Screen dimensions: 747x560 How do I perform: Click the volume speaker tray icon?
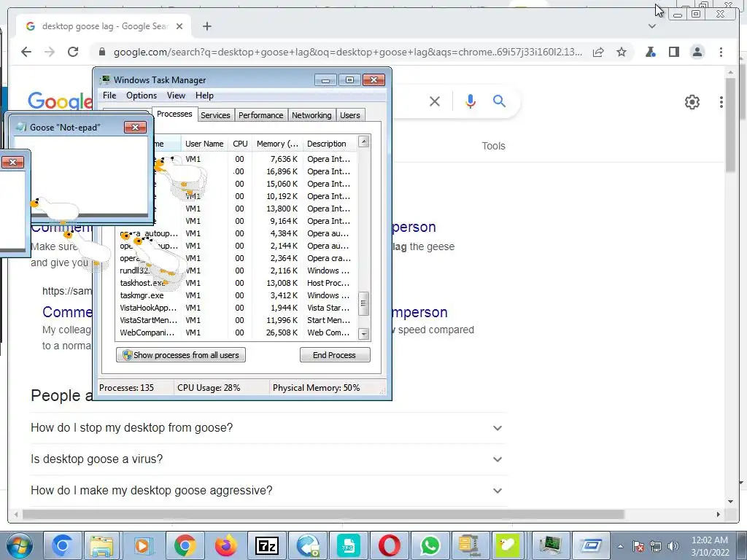pyautogui.click(x=673, y=547)
